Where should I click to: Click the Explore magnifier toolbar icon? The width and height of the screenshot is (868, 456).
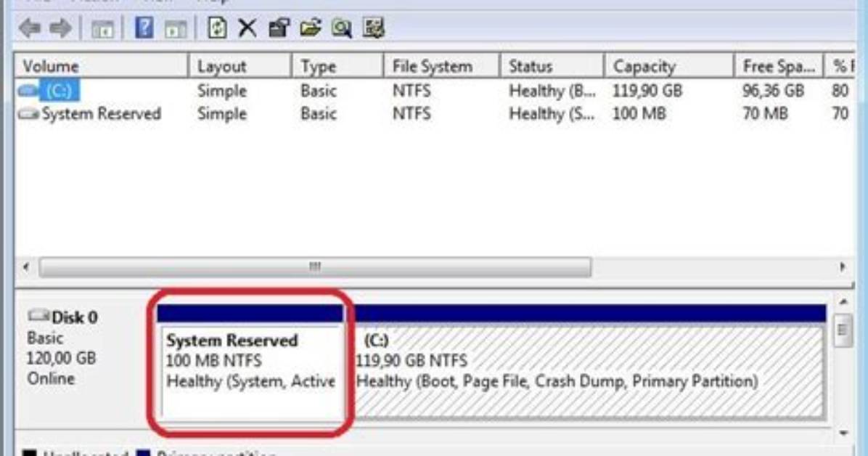pyautogui.click(x=342, y=28)
